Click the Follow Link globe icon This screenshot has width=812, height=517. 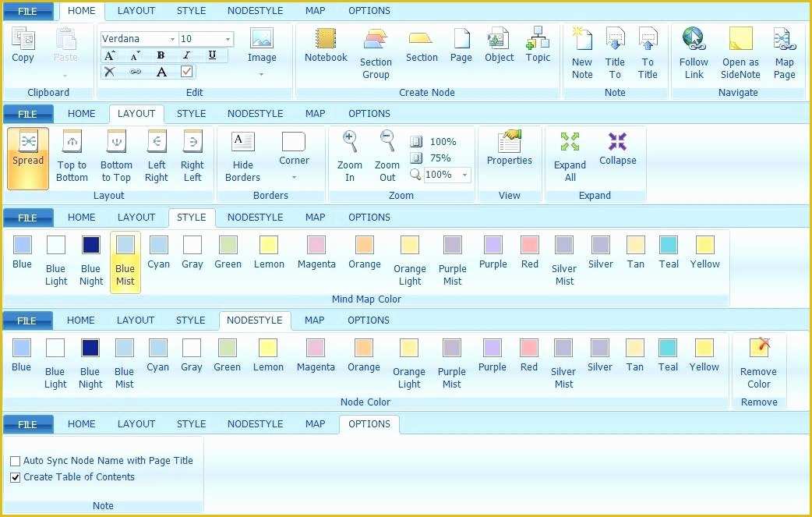coord(694,39)
